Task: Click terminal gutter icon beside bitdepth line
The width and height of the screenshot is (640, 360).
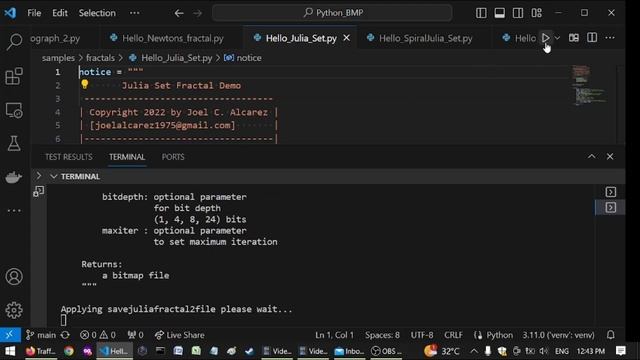Action: point(39,191)
